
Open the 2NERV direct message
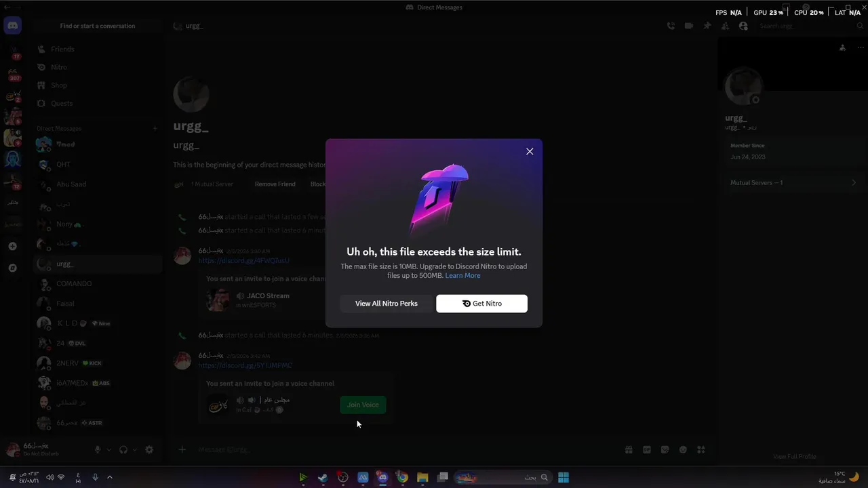point(98,363)
